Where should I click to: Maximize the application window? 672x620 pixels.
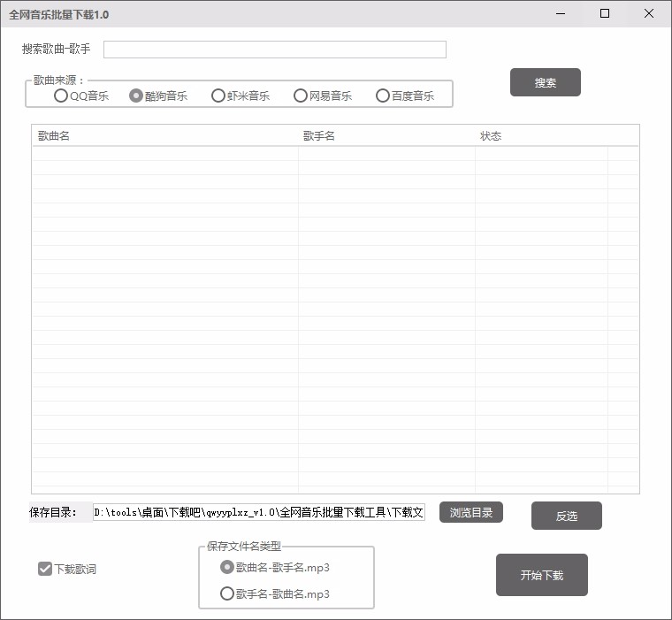pyautogui.click(x=604, y=14)
